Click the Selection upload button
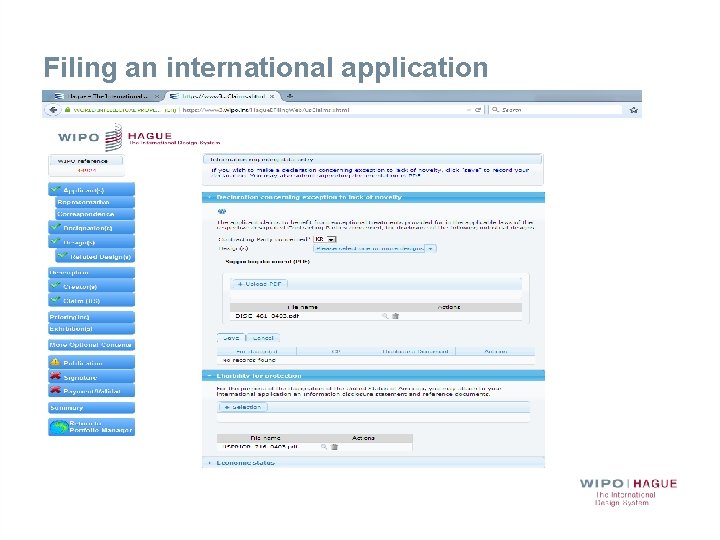The height and width of the screenshot is (540, 720). (243, 407)
